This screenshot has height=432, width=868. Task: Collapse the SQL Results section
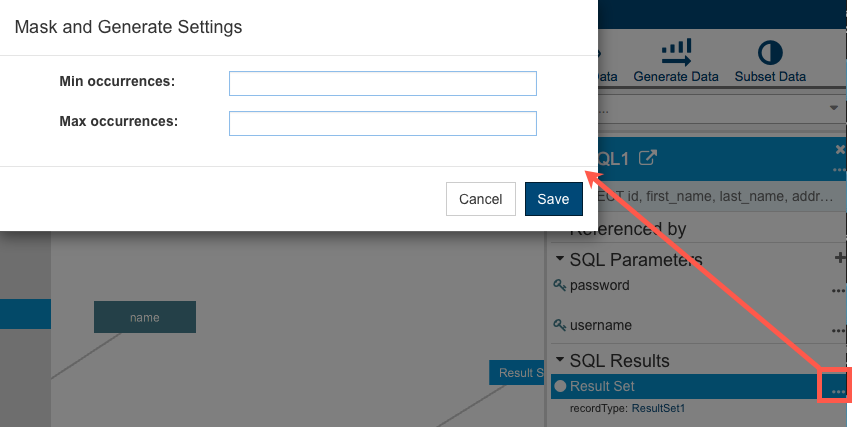click(x=560, y=359)
